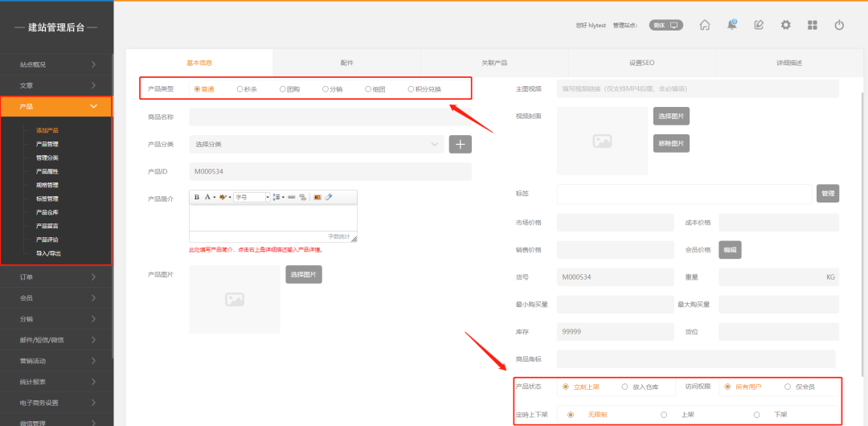Open 产品管理 in sidebar submenu
Screen dimensions: 868x426
[x=47, y=144]
